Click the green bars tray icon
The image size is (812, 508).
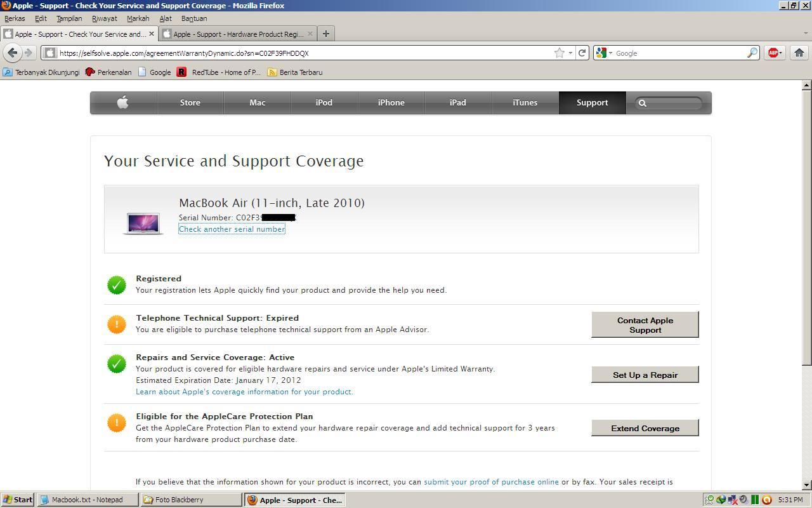[755, 500]
